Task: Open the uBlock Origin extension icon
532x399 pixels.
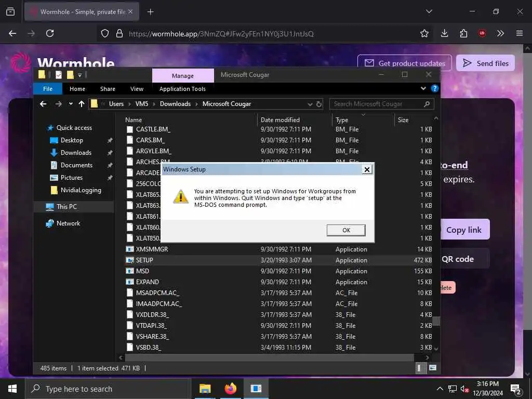Action: pos(482,33)
